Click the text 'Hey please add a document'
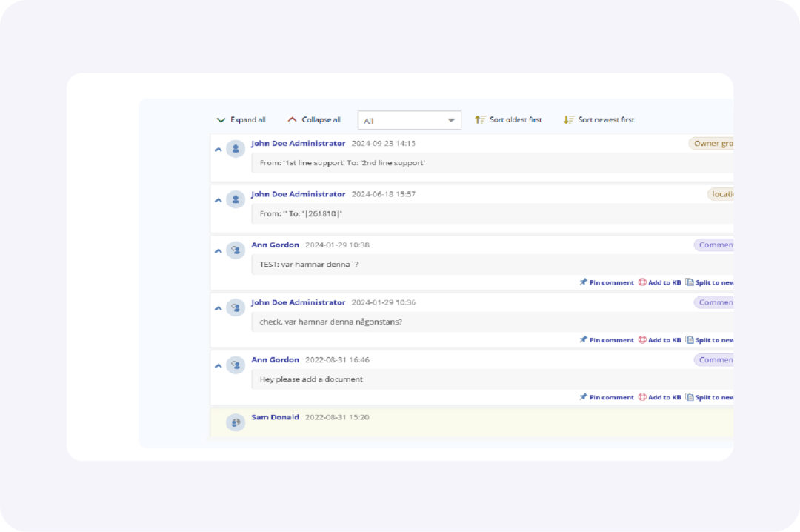 coord(311,379)
